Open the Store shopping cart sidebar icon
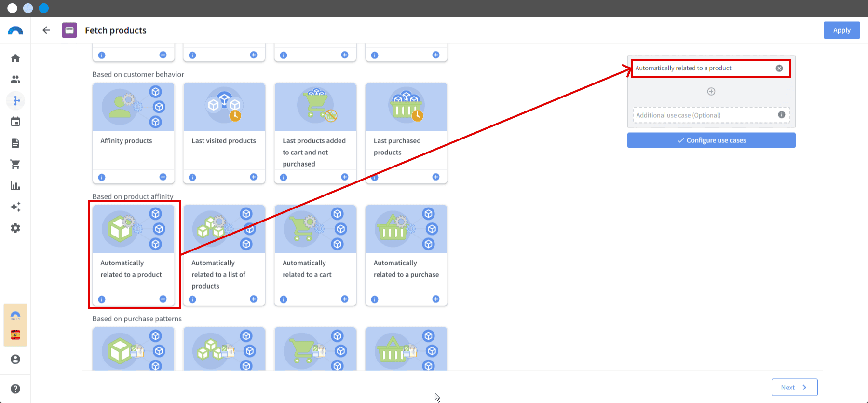The width and height of the screenshot is (868, 403). (x=15, y=165)
